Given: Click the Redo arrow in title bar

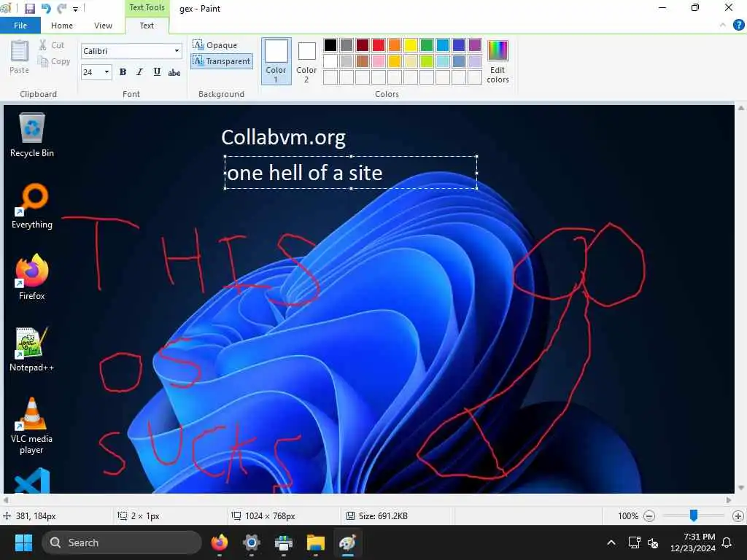Looking at the screenshot, I should coord(62,8).
